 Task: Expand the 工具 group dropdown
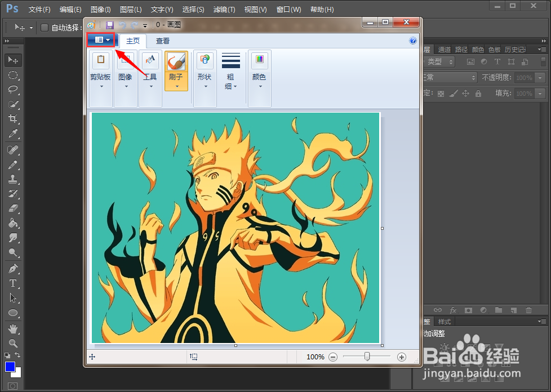151,86
